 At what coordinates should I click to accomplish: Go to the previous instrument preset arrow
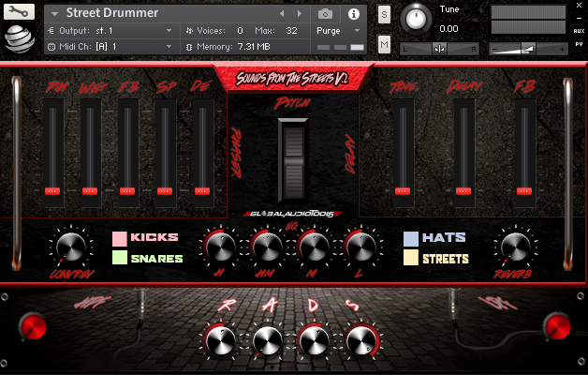pos(282,14)
